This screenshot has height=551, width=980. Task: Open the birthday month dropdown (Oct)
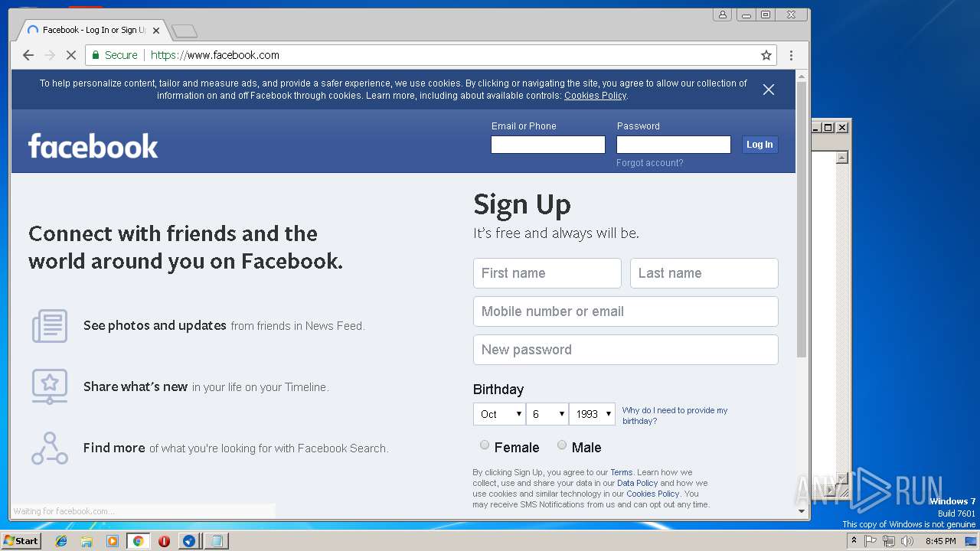click(498, 414)
